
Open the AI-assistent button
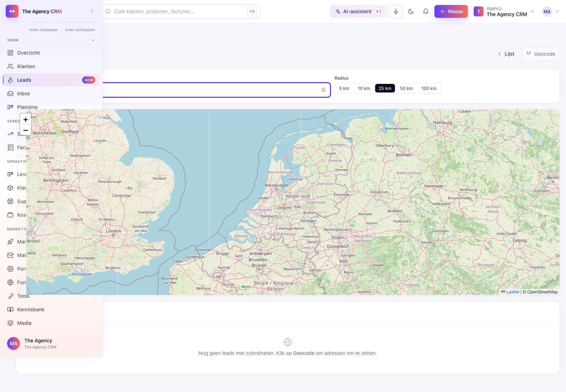[x=359, y=11]
